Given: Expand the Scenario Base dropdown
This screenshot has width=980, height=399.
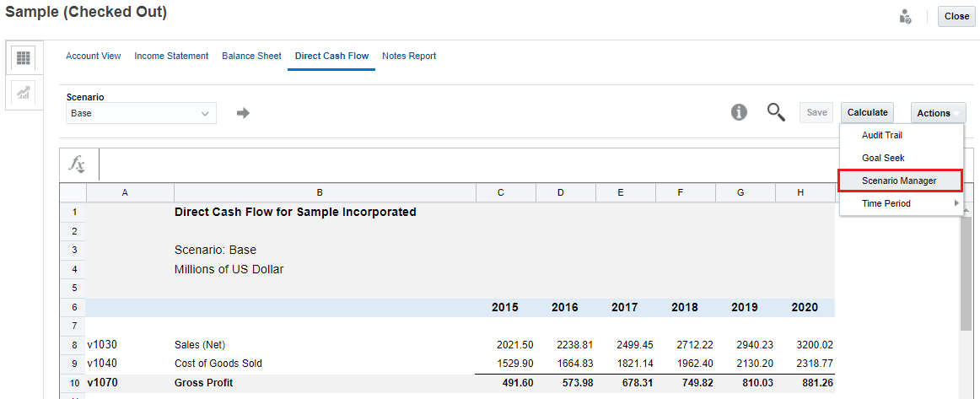Looking at the screenshot, I should coord(141,113).
